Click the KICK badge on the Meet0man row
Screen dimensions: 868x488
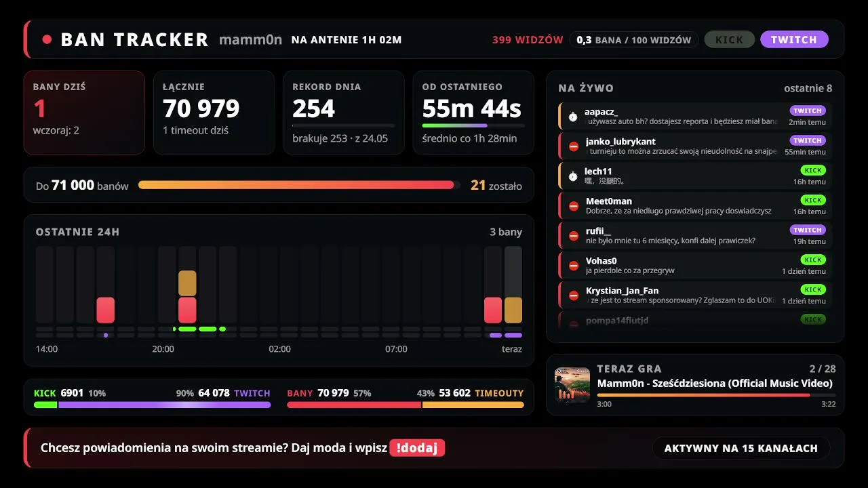(x=813, y=200)
